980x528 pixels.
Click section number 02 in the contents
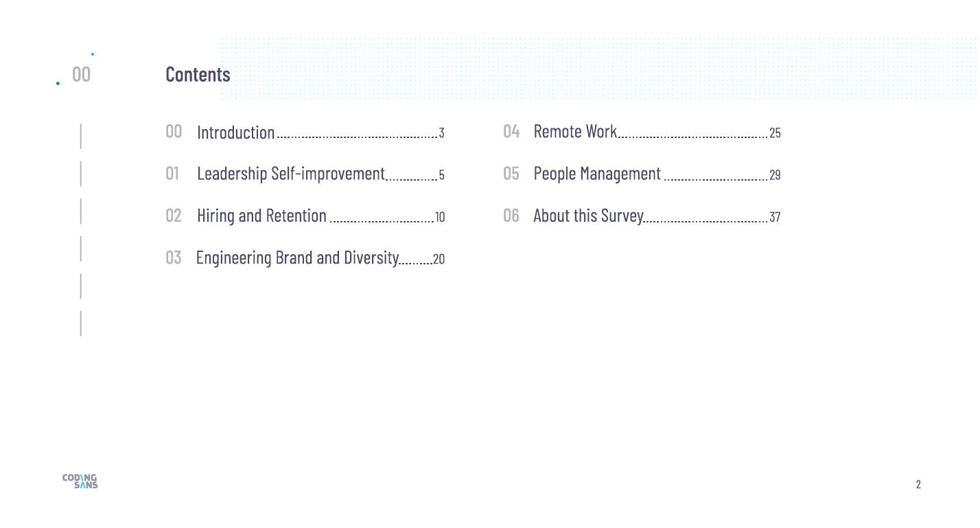pos(174,216)
